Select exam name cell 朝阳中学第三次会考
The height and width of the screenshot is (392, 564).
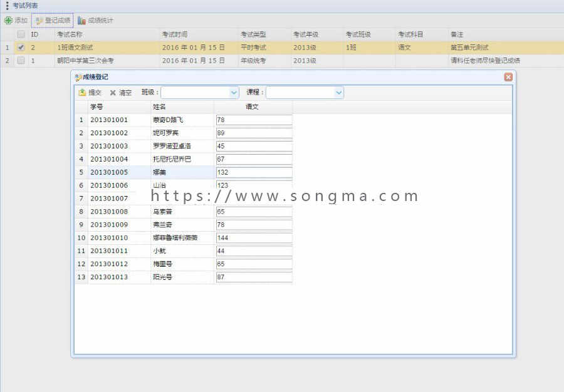coord(85,60)
